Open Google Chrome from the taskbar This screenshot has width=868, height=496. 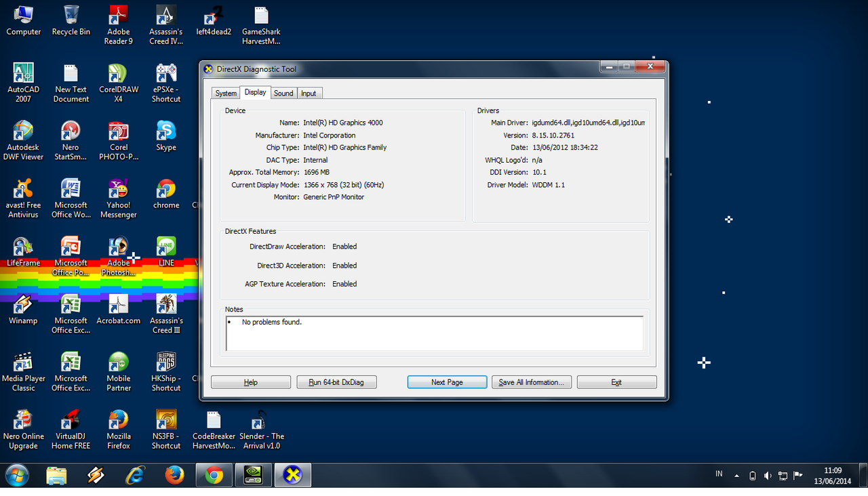click(x=214, y=476)
